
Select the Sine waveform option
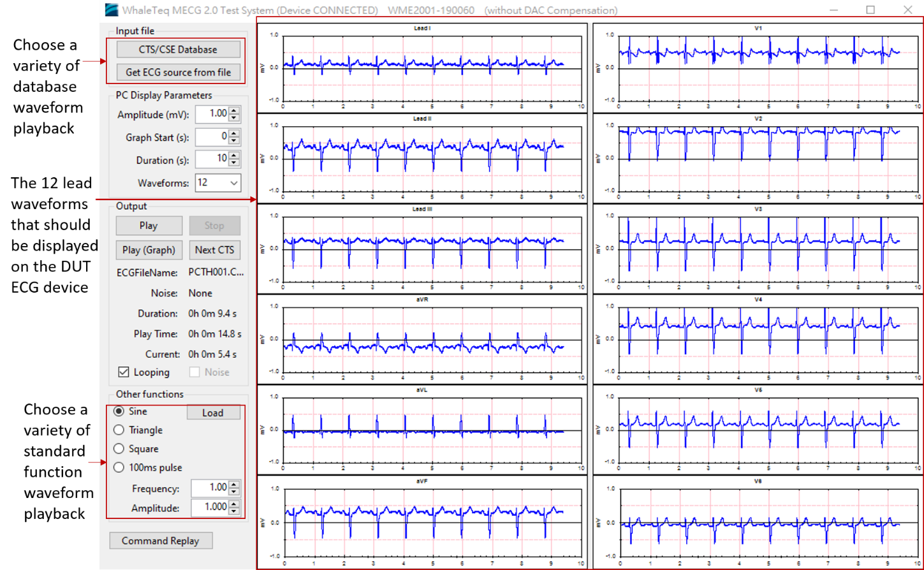[119, 412]
